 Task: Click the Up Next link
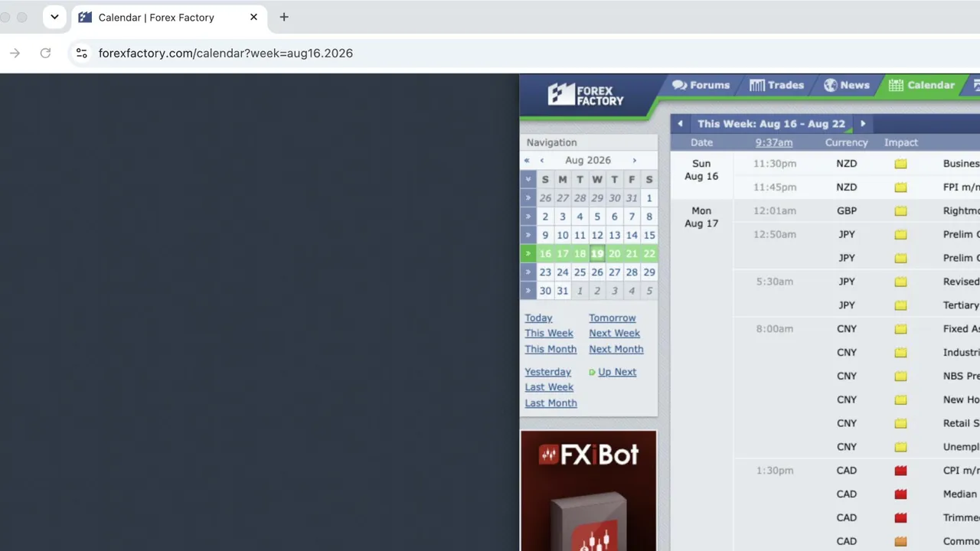tap(617, 372)
